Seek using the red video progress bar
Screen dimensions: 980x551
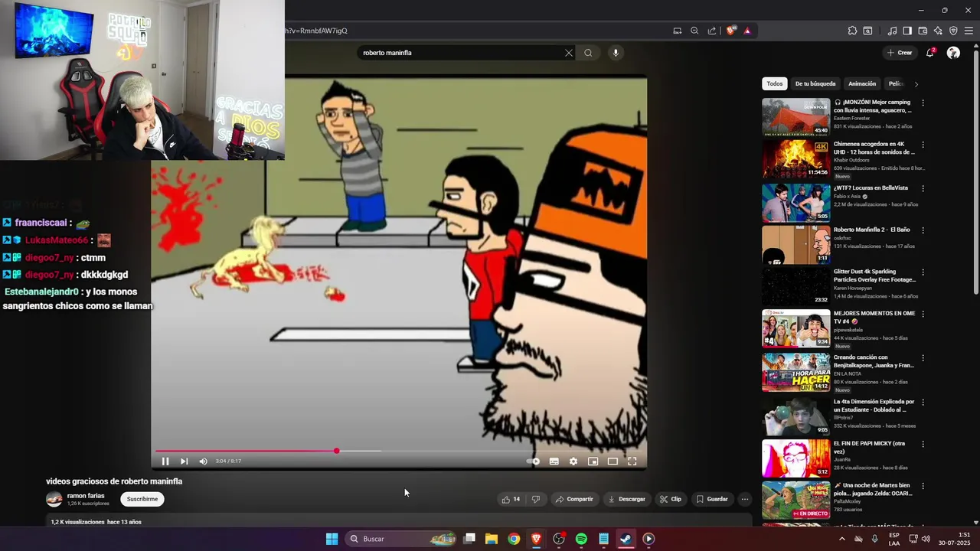pyautogui.click(x=399, y=451)
